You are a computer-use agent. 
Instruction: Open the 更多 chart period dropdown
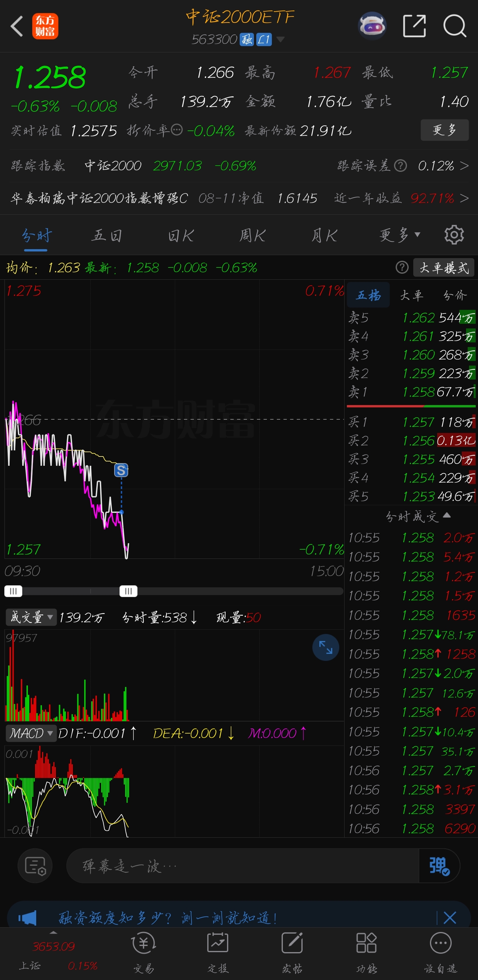coord(400,235)
